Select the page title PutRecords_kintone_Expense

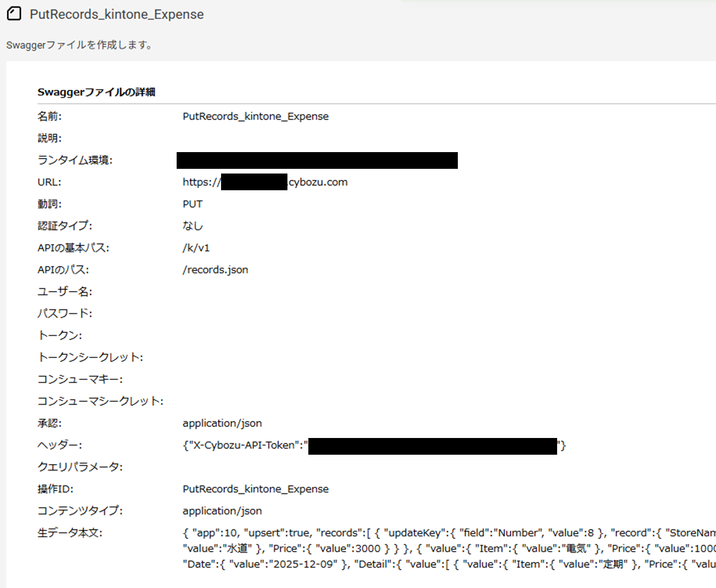pyautogui.click(x=117, y=15)
